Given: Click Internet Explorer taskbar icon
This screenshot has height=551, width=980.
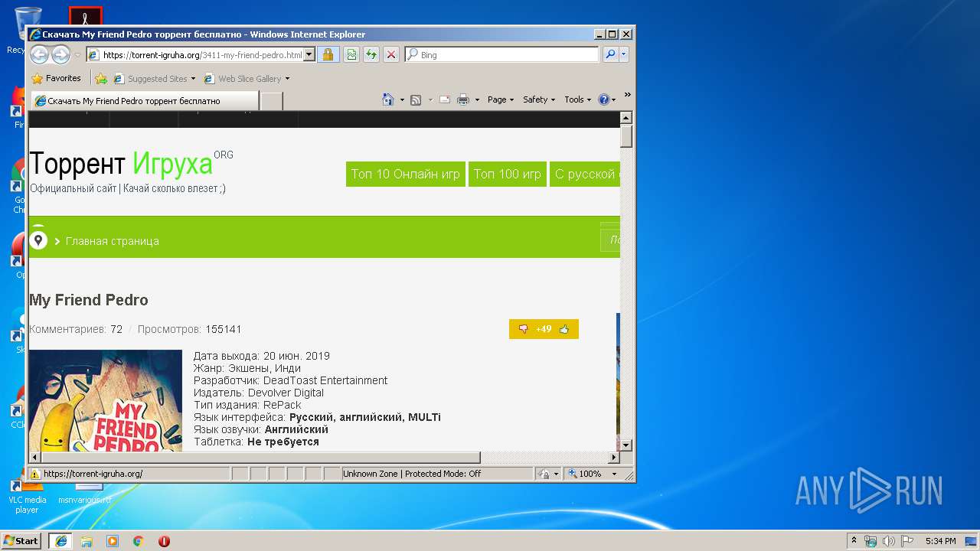Looking at the screenshot, I should (60, 540).
